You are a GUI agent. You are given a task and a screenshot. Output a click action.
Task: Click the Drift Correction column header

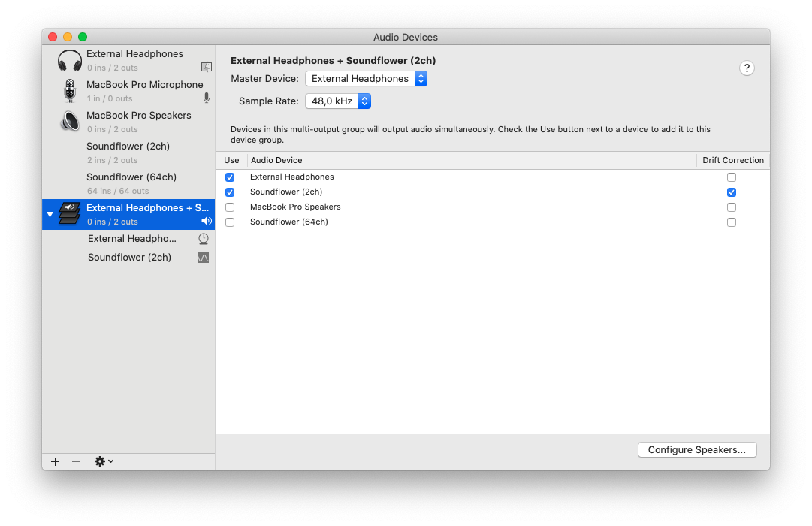[x=732, y=160]
